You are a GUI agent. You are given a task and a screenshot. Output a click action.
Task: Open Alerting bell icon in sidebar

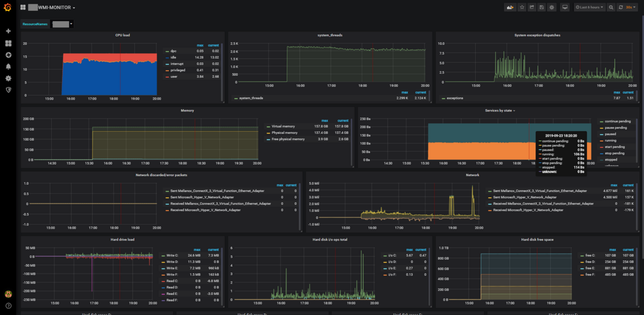(x=8, y=66)
